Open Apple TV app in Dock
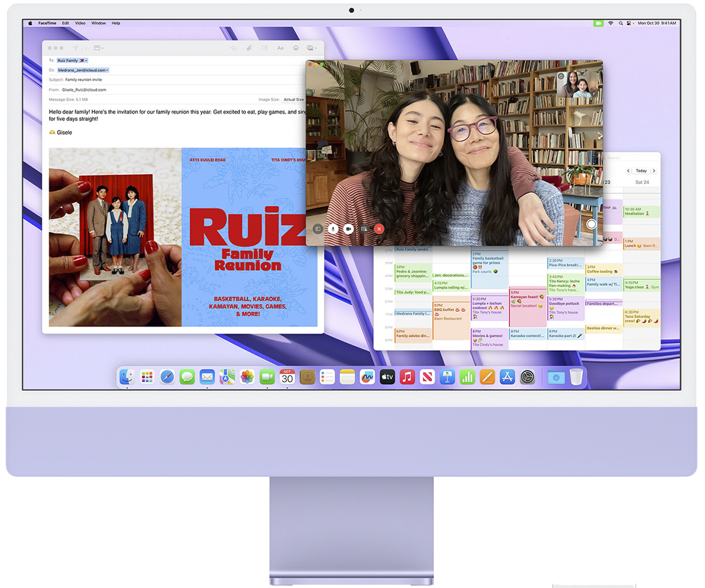705x588 pixels. click(x=387, y=377)
